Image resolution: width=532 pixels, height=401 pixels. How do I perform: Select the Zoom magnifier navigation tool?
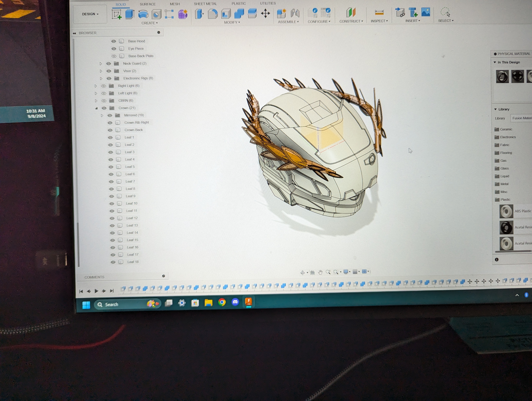pyautogui.click(x=328, y=272)
